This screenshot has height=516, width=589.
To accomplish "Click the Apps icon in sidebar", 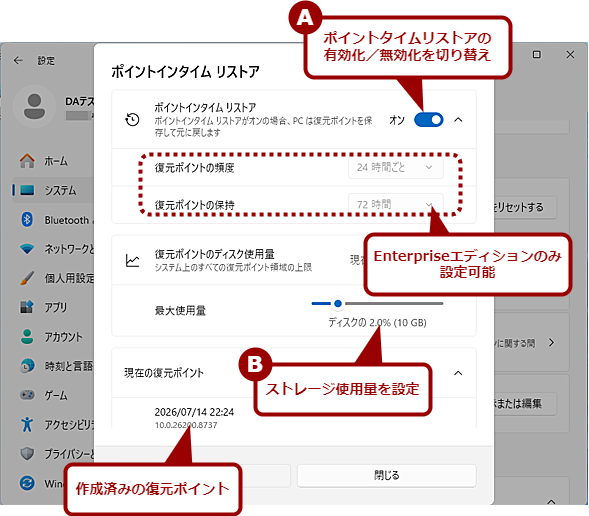I will click(x=27, y=307).
